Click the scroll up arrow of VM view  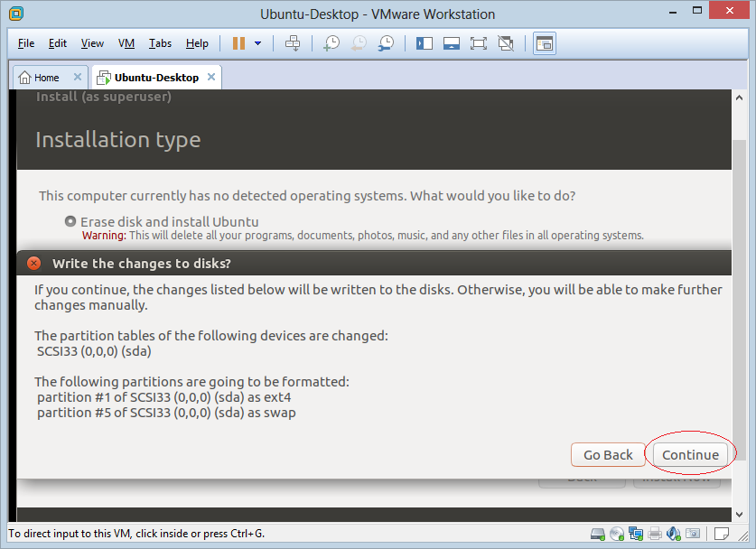(x=739, y=98)
